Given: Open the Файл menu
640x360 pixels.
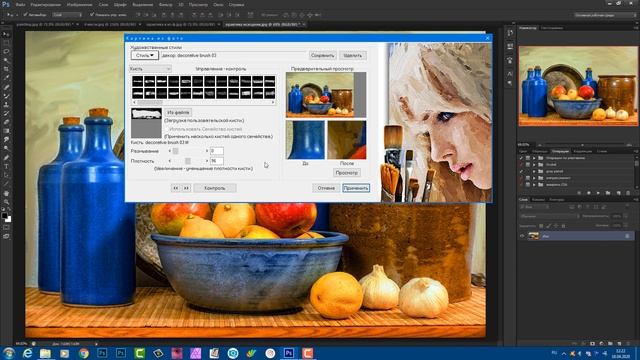Looking at the screenshot, I should click(20, 4).
